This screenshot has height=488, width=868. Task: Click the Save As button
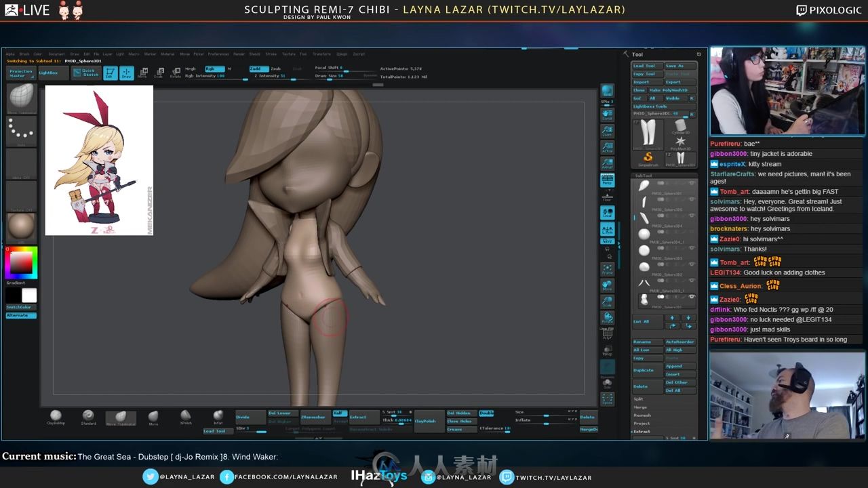click(x=680, y=66)
